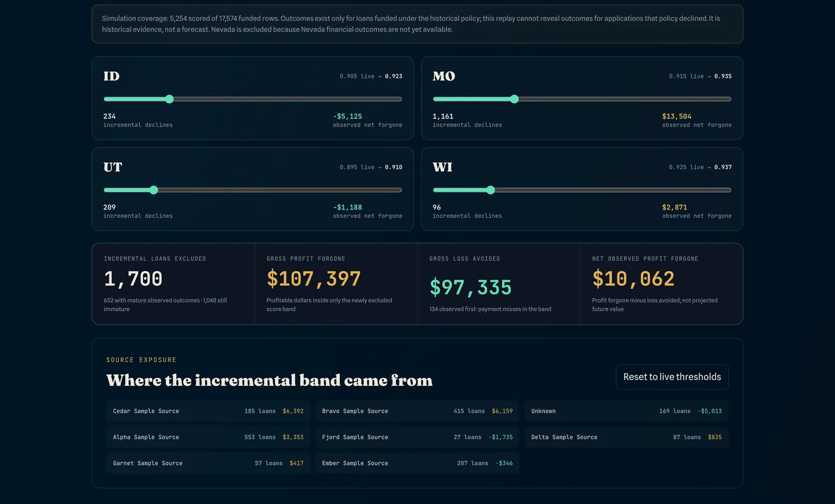
Task: Click the 234 incremental declines count
Action: pyautogui.click(x=110, y=116)
